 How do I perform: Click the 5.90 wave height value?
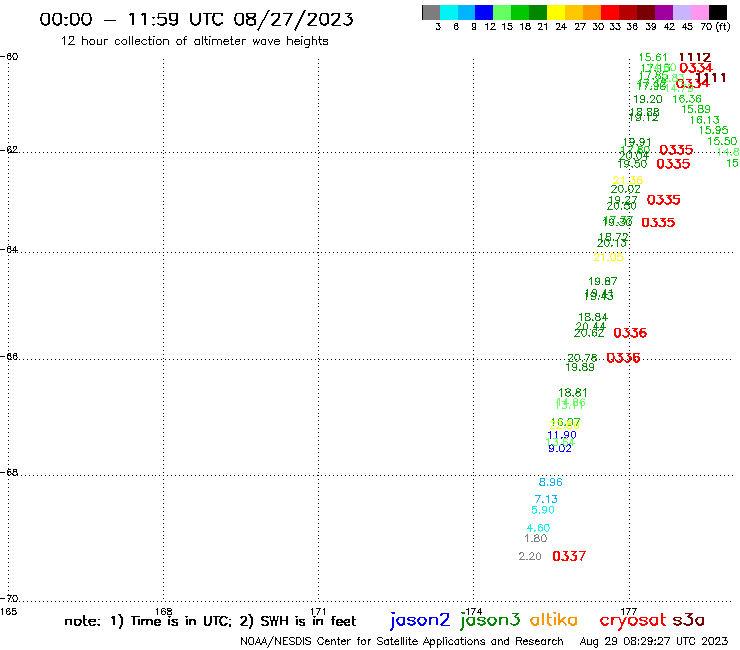543,510
